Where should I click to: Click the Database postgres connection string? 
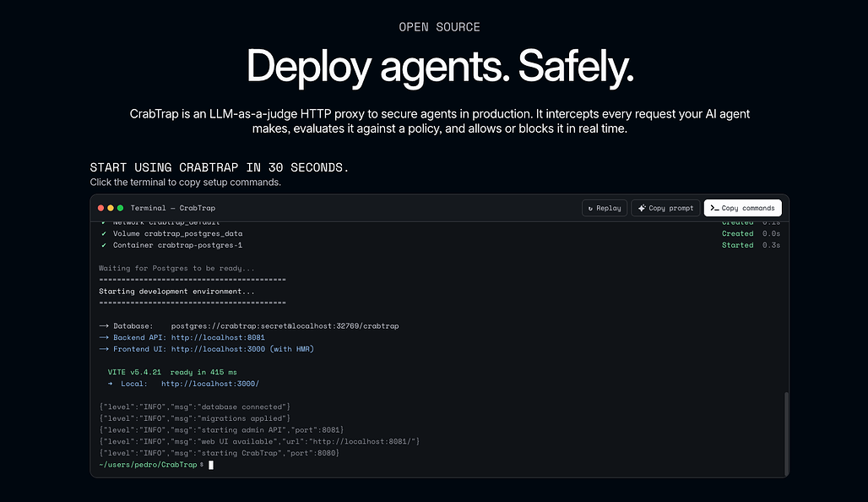(285, 326)
